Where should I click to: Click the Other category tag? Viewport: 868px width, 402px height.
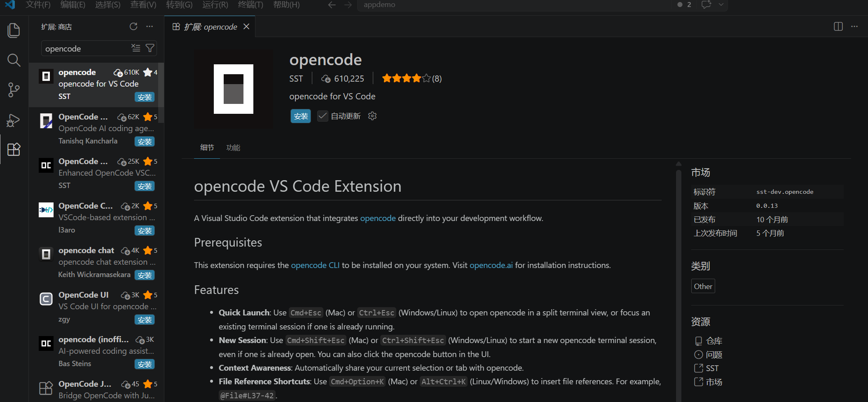pos(703,286)
